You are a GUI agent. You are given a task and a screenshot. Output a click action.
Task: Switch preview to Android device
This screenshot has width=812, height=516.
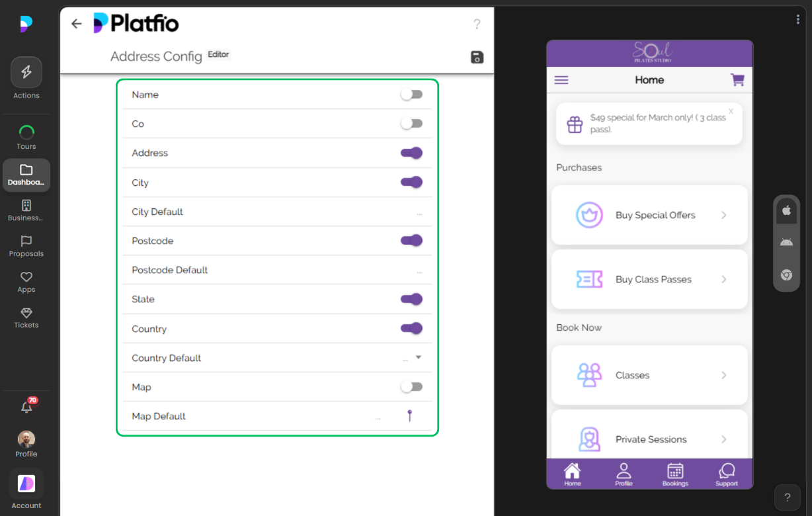786,242
